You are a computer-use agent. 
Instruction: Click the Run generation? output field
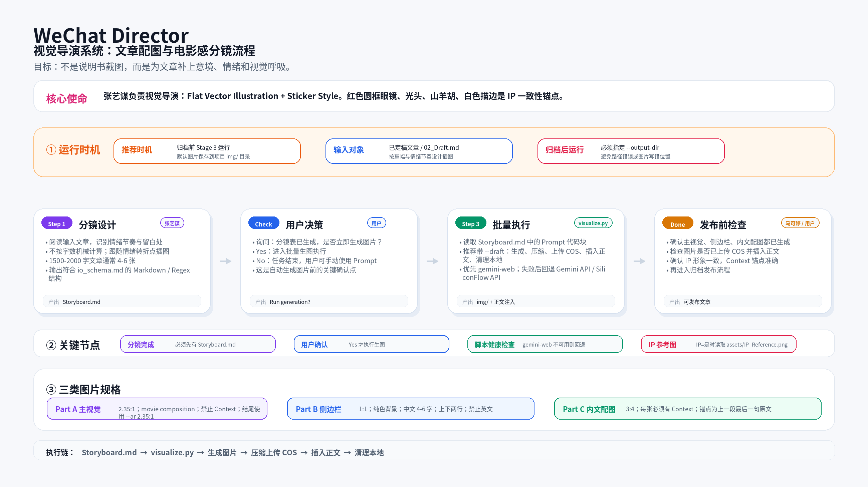coord(329,302)
